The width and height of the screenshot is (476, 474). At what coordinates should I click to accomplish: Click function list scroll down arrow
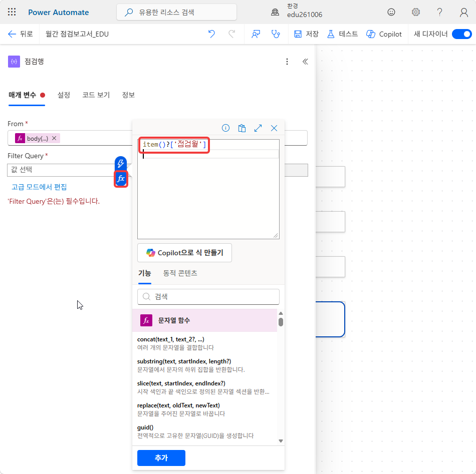point(281,441)
